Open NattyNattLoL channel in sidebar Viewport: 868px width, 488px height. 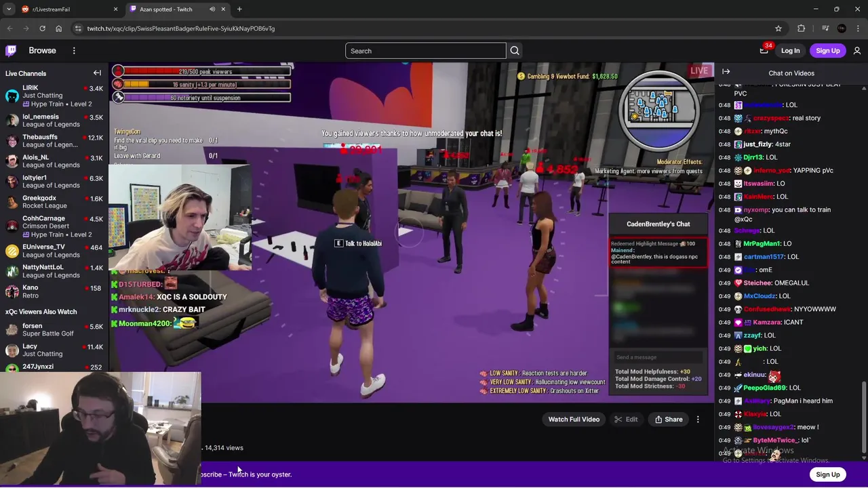coord(54,271)
